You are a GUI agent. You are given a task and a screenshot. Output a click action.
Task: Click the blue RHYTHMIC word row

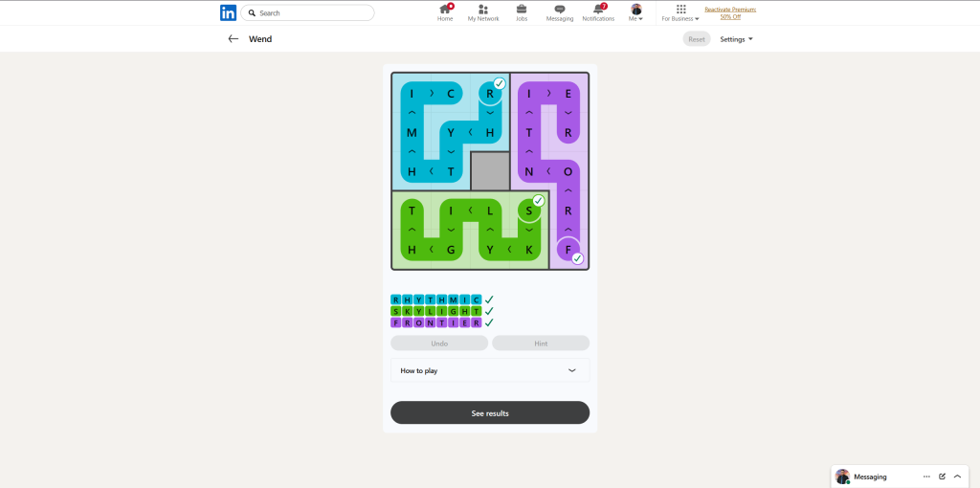coord(436,299)
